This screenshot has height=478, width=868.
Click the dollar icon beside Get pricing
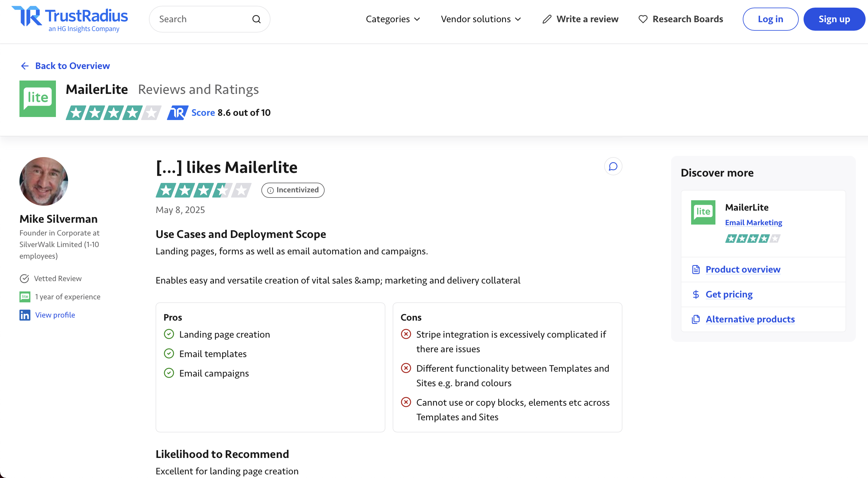tap(696, 295)
